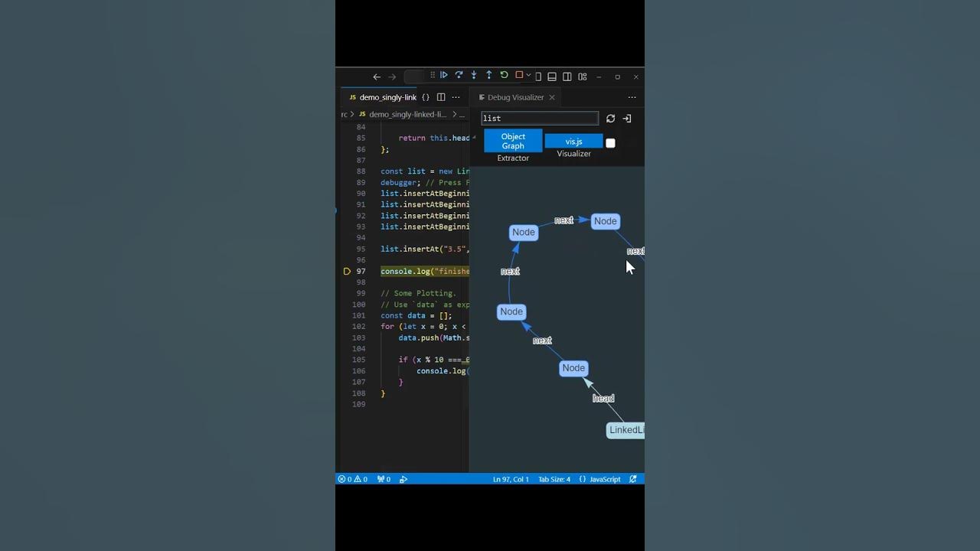Toggle the back navigation arrow
980x551 pixels.
377,77
